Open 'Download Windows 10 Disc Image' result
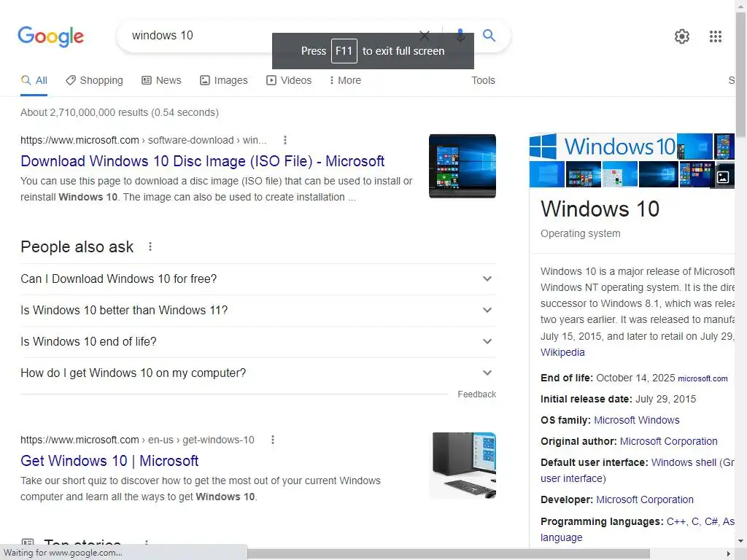Screen dimensions: 747x560 click(203, 161)
